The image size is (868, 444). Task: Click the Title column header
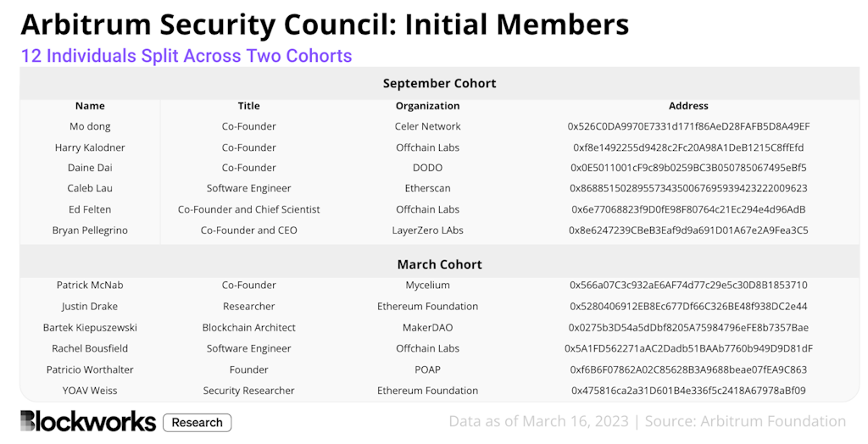click(x=248, y=106)
